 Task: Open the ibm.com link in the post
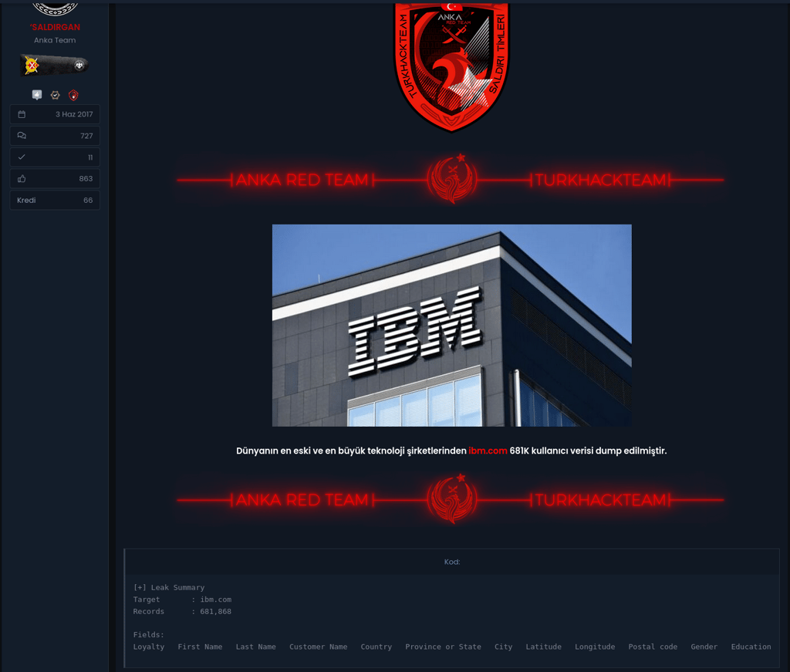coord(488,451)
